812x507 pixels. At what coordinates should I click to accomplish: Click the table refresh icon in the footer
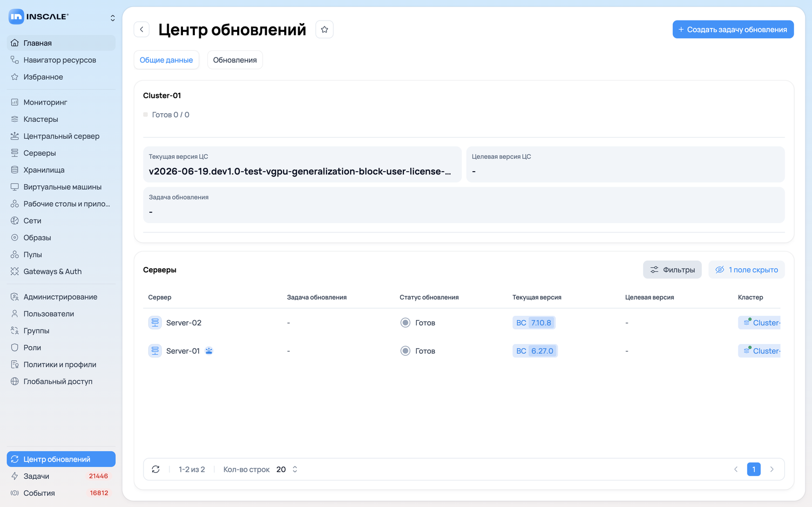155,470
